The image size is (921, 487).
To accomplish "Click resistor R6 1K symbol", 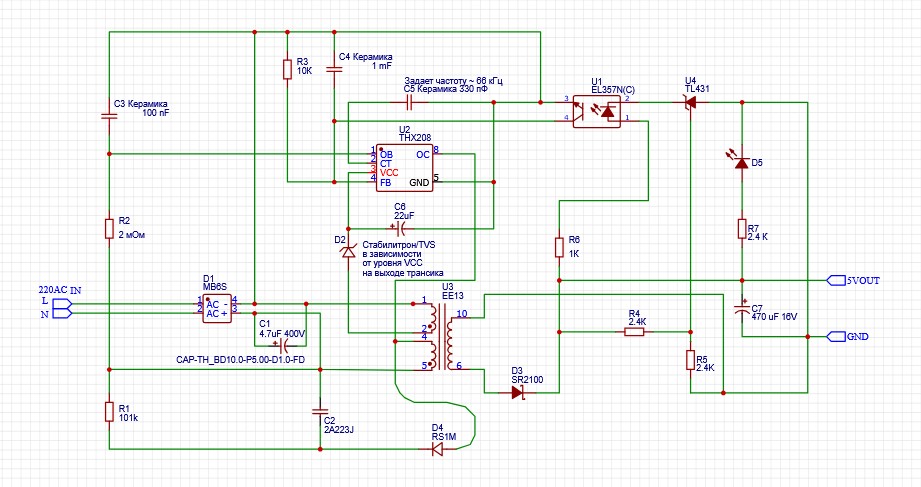I will tap(559, 247).
